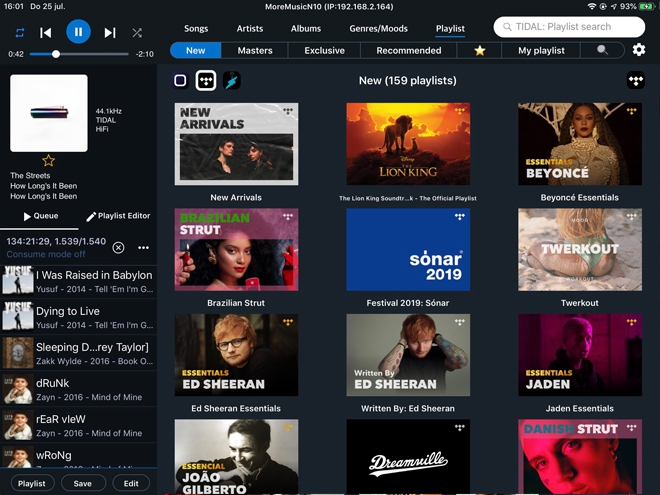Select the wRoNg queue track

tap(78, 456)
